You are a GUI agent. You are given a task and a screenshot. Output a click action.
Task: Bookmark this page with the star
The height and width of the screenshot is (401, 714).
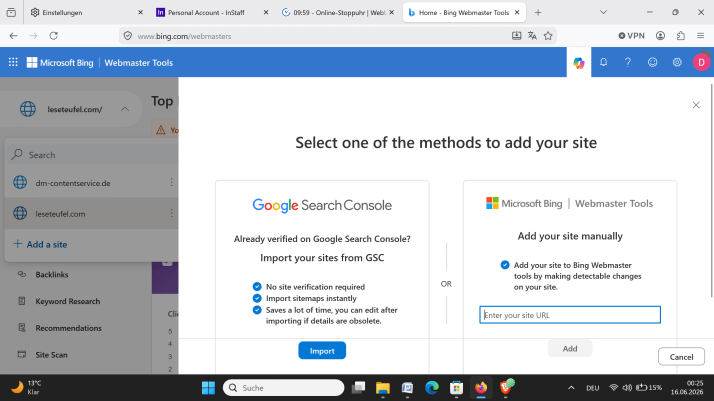click(548, 36)
